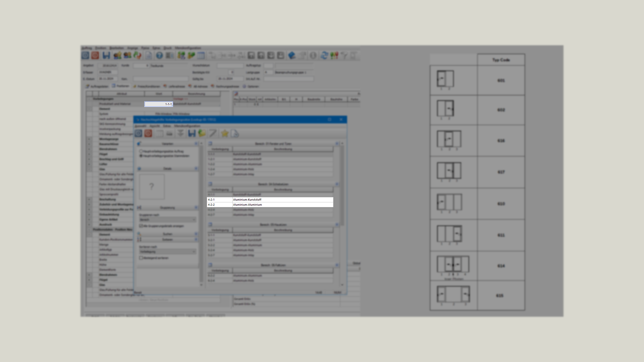This screenshot has width=644, height=362.
Task: Click the printer icon in the dialog toolbar
Action: pyautogui.click(x=170, y=133)
